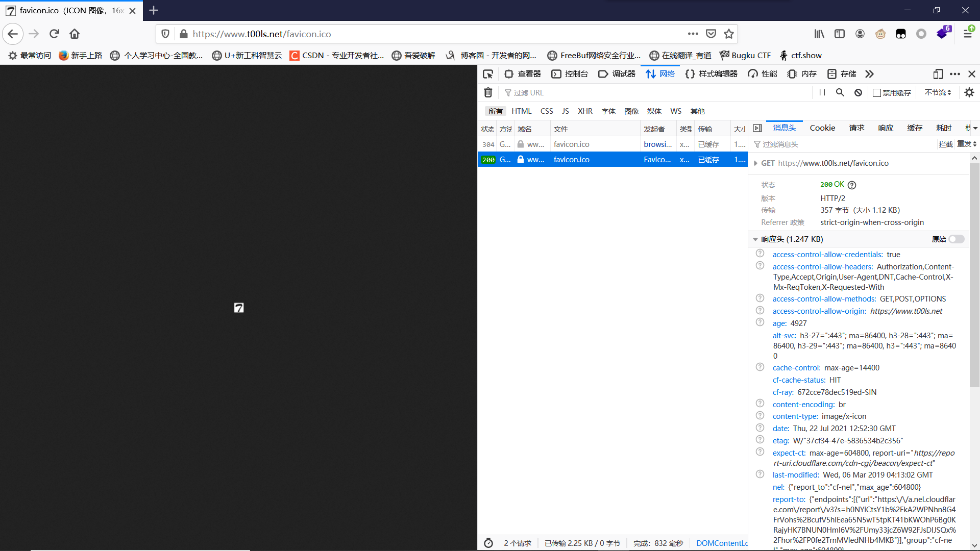
Task: Enable the disable-cache checkbox
Action: click(x=877, y=92)
